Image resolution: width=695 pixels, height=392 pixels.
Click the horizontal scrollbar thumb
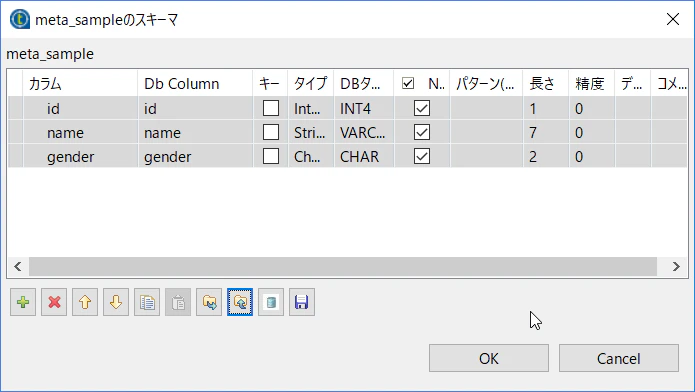click(x=343, y=267)
